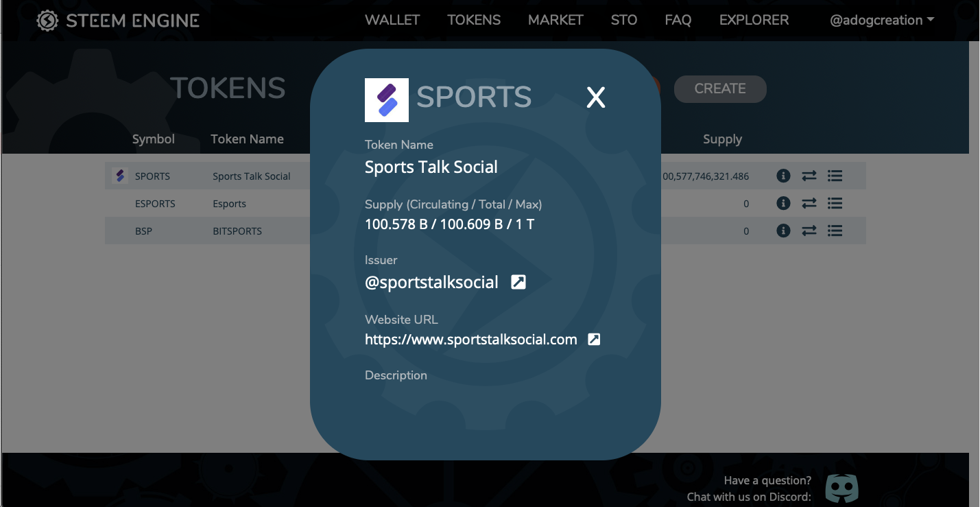Navigate to MARKET

point(555,20)
